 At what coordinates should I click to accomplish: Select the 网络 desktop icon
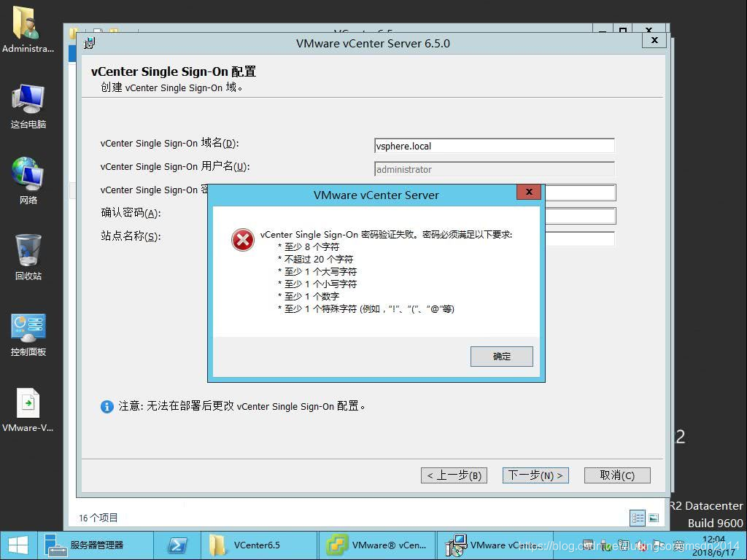click(x=28, y=181)
